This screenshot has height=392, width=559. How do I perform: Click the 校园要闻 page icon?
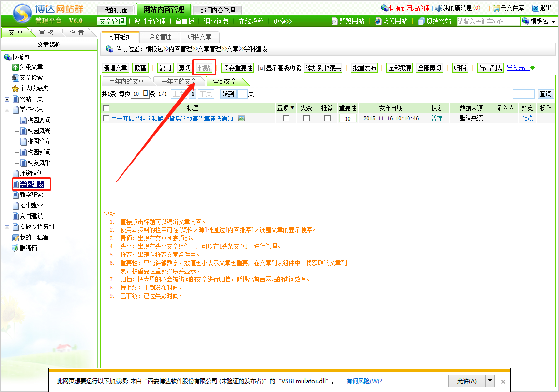24,121
